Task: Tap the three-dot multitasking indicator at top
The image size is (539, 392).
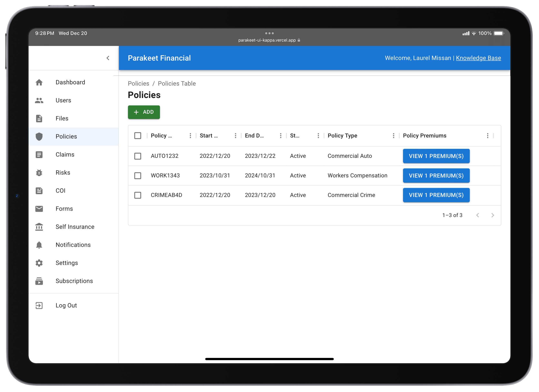Action: coord(269,33)
